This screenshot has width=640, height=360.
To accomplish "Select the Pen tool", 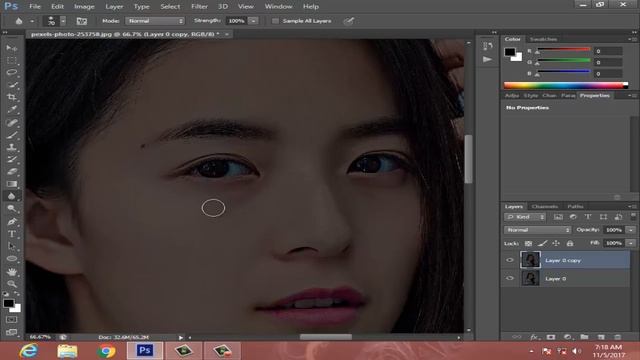I will click(11, 222).
